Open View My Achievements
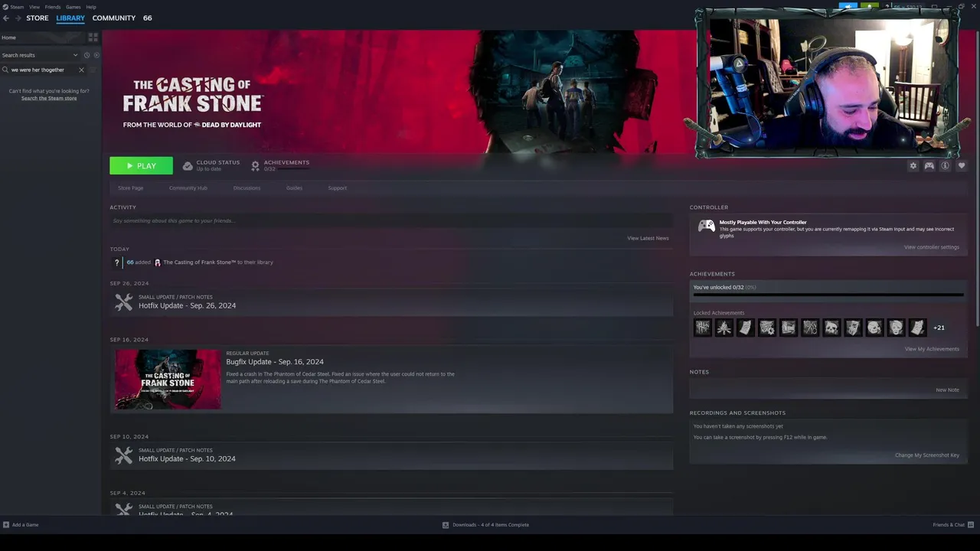This screenshot has height=551, width=980. tap(932, 349)
